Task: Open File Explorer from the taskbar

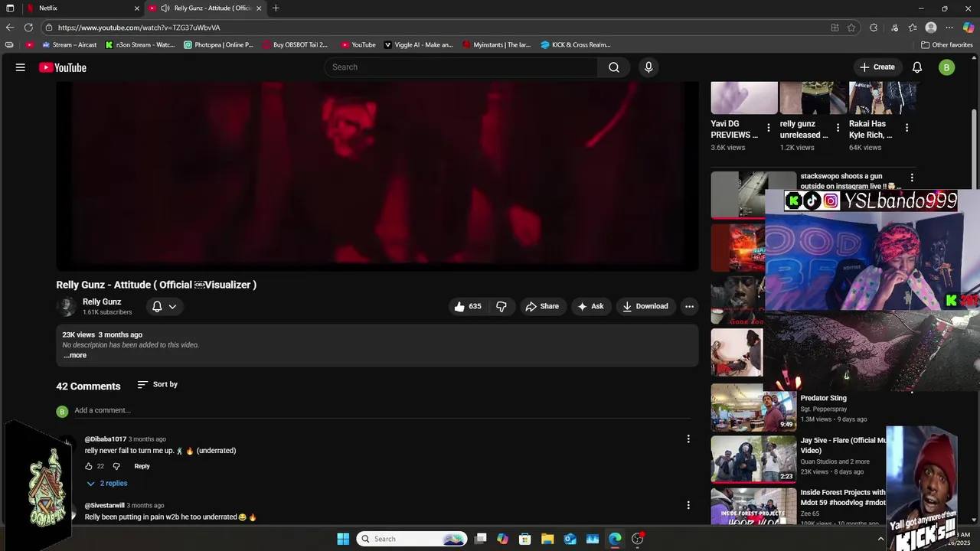Action: tap(547, 539)
